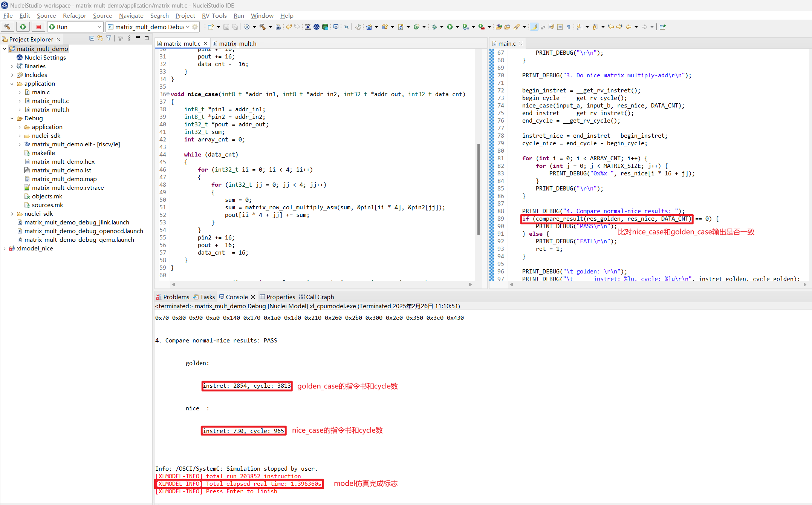Expand the Binaries tree node
The width and height of the screenshot is (812, 505).
[12, 66]
